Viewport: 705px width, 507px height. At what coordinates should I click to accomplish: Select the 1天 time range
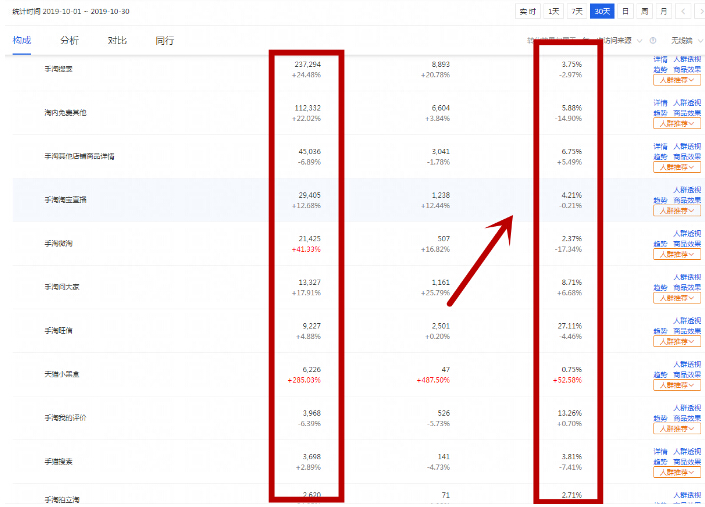click(553, 11)
